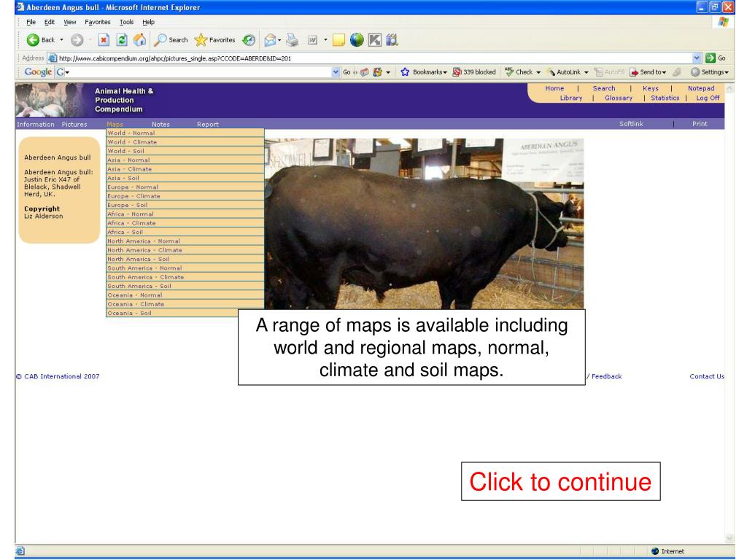Click the Edit with Word icon
Viewport: 747px width, 560px height.
tap(312, 40)
